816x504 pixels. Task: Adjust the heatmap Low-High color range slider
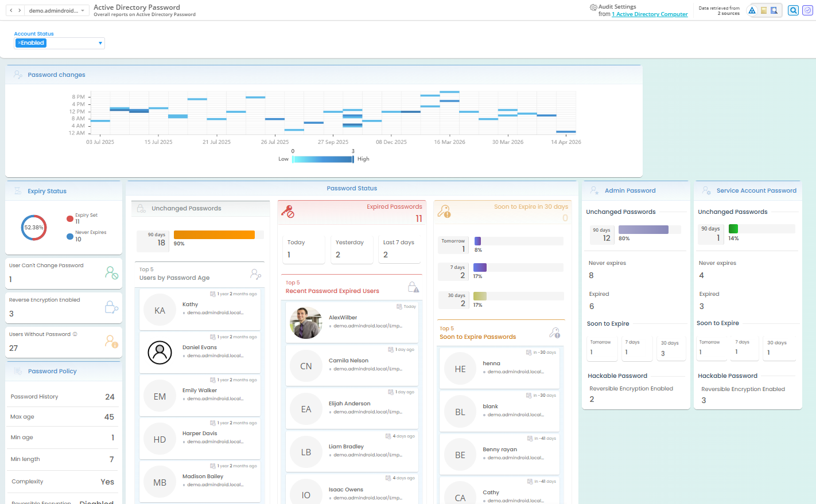pyautogui.click(x=323, y=159)
